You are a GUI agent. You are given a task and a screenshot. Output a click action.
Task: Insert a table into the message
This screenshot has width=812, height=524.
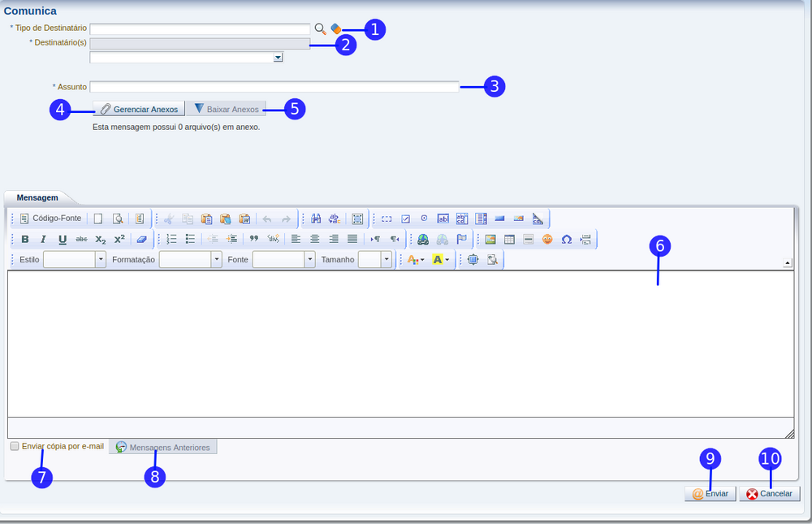(x=509, y=240)
